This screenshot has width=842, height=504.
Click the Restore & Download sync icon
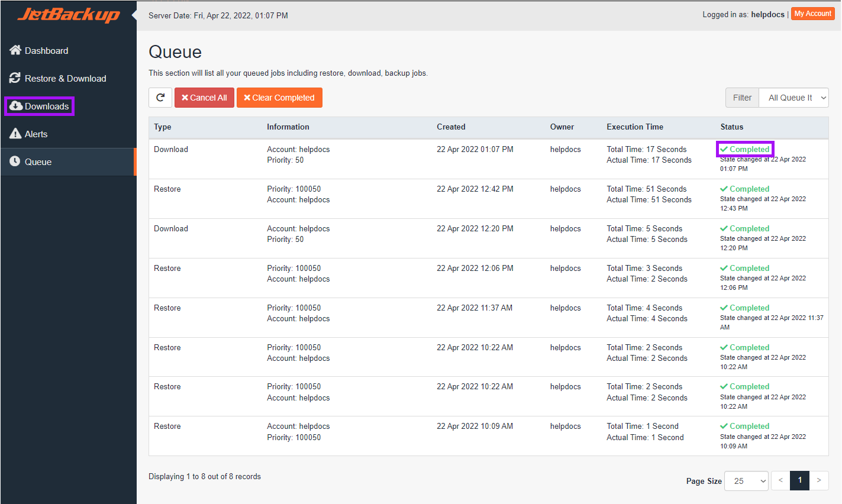tap(15, 78)
